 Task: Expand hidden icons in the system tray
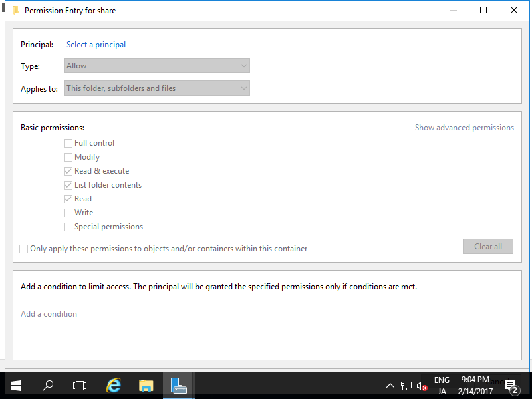[390, 385]
